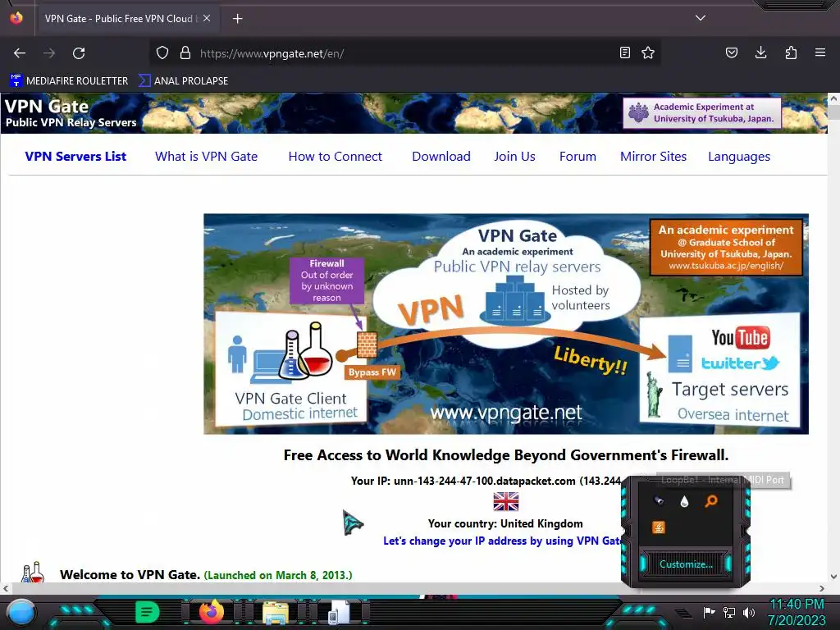
Task: Open the Action Center flag icon
Action: [709, 612]
